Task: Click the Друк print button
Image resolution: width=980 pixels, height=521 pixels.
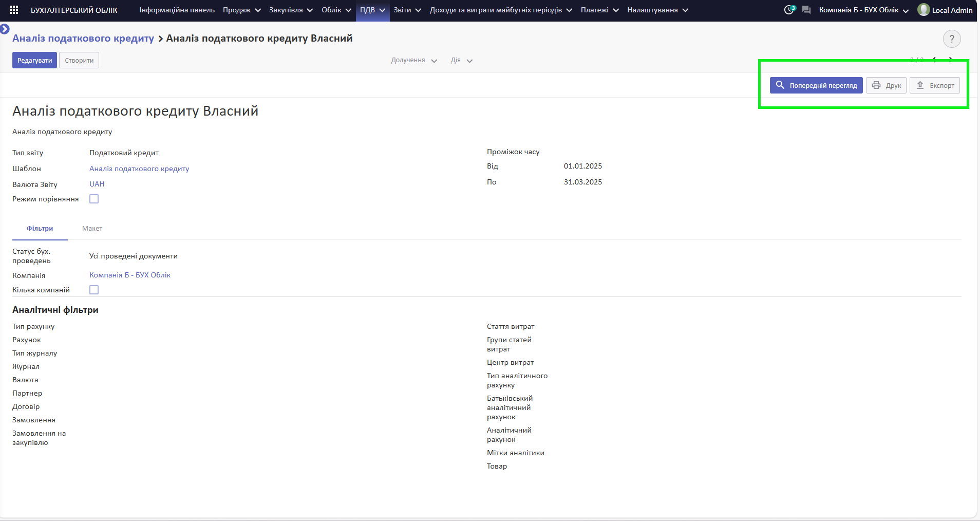Action: (886, 85)
